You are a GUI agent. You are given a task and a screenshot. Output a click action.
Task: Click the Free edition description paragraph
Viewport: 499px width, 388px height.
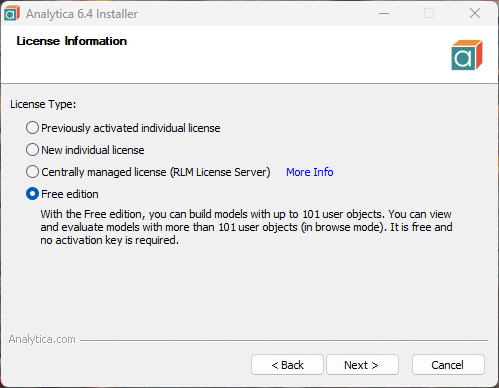[x=246, y=227]
